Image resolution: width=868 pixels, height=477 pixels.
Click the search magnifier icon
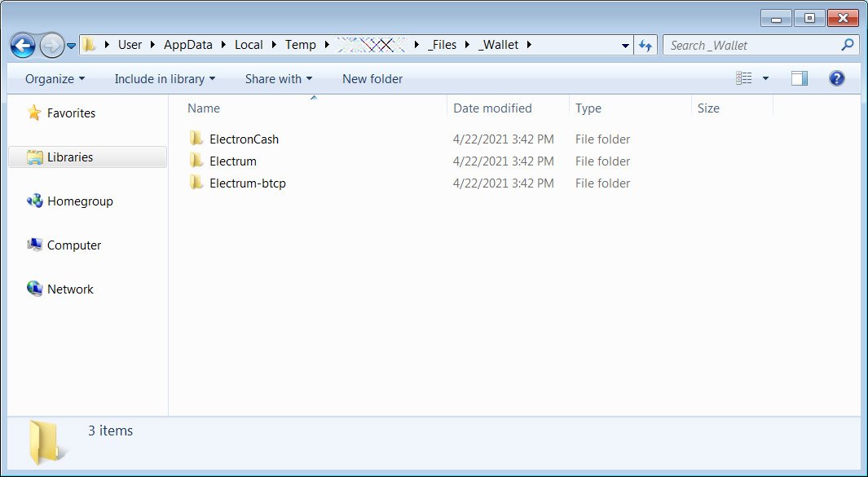[x=848, y=45]
